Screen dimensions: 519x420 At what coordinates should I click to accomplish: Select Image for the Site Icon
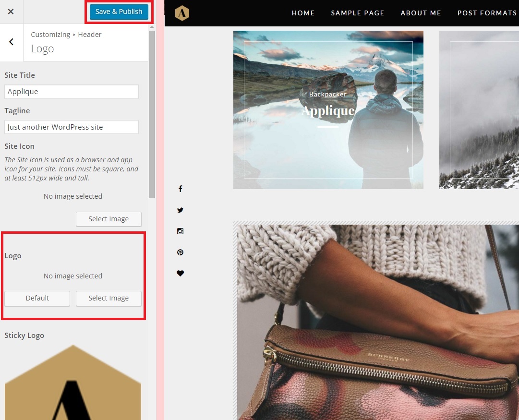(x=109, y=219)
